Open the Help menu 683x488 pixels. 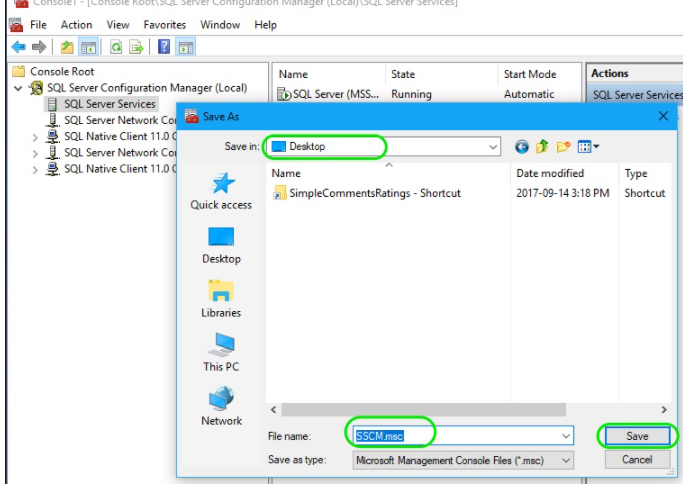coord(265,25)
